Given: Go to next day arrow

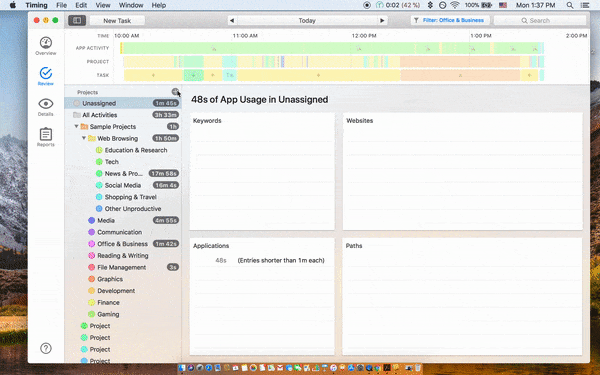Looking at the screenshot, I should pyautogui.click(x=382, y=21).
